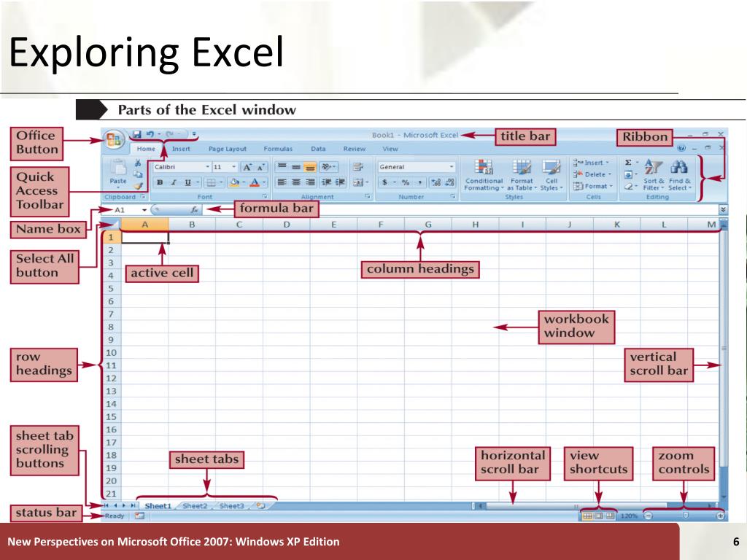Screen dimensions: 747x560
Task: Toggle Align Text Right
Action: coord(310,182)
